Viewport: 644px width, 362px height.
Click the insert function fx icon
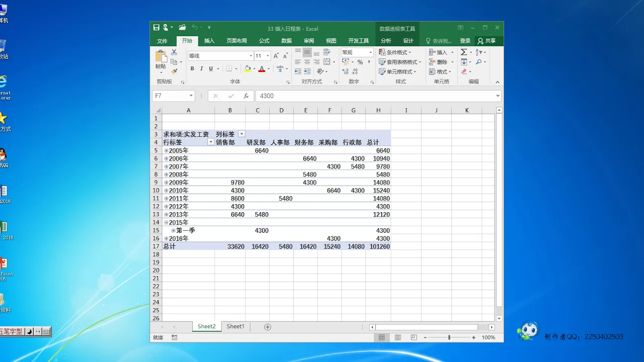pyautogui.click(x=246, y=96)
